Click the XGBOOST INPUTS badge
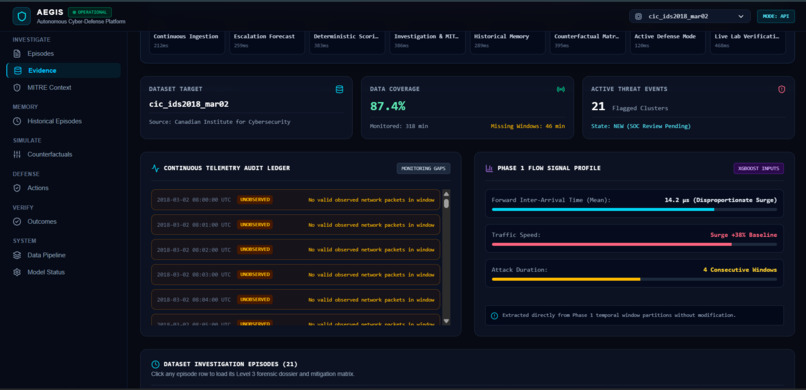This screenshot has height=390, width=806. pyautogui.click(x=759, y=168)
